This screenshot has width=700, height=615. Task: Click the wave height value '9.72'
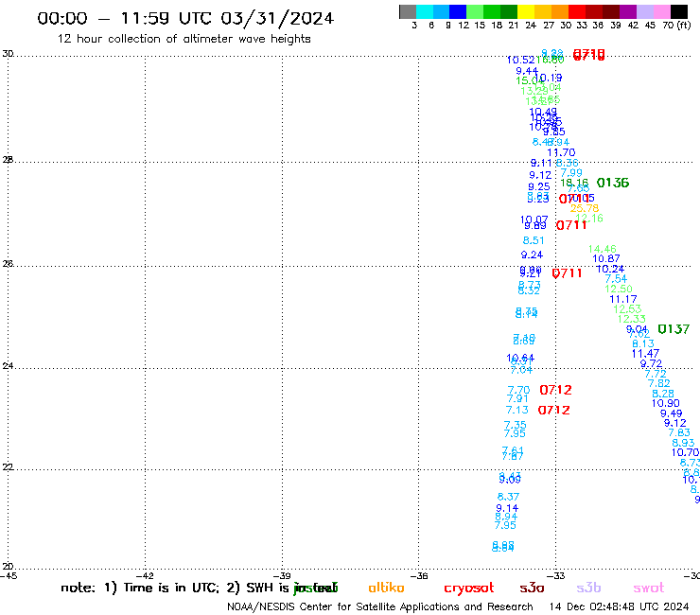coord(651,363)
